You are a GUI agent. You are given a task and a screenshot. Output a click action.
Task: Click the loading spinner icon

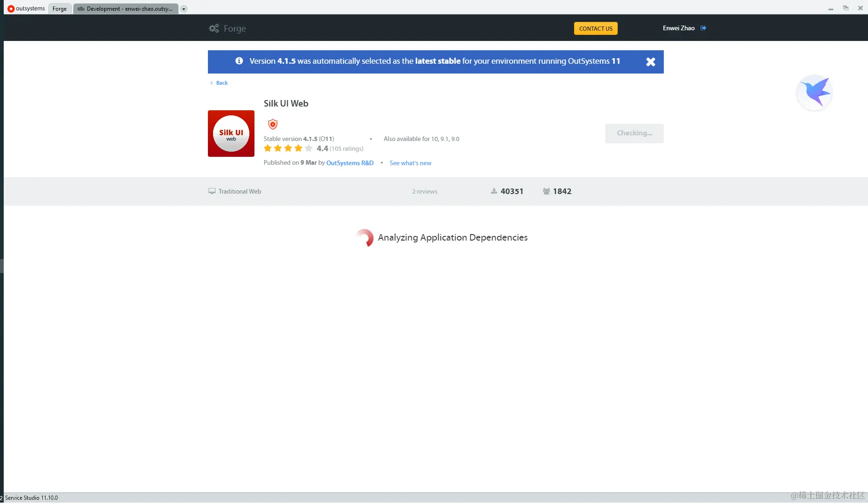[x=365, y=238]
